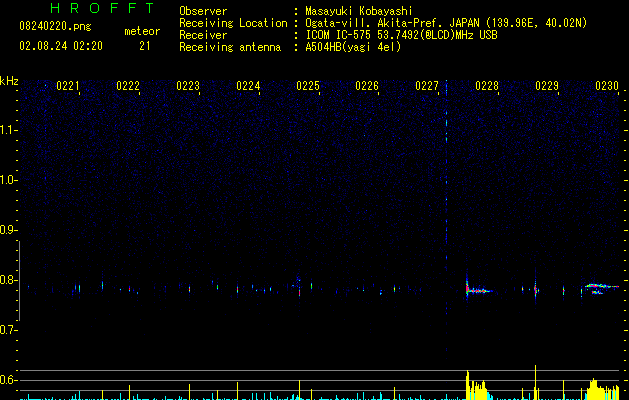The height and width of the screenshot is (400, 629).
Task: Click the 0228 time marker
Action: coord(487,86)
